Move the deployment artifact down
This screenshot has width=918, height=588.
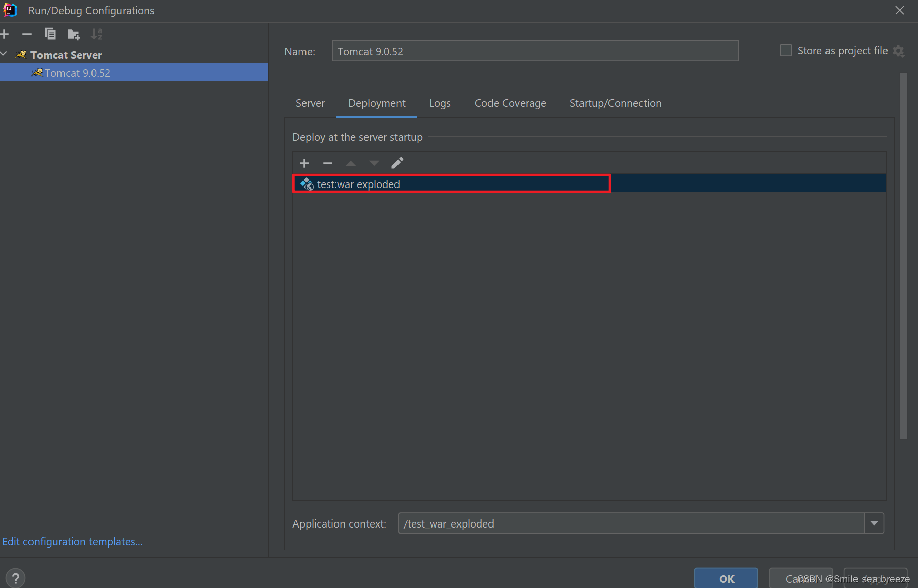(374, 163)
